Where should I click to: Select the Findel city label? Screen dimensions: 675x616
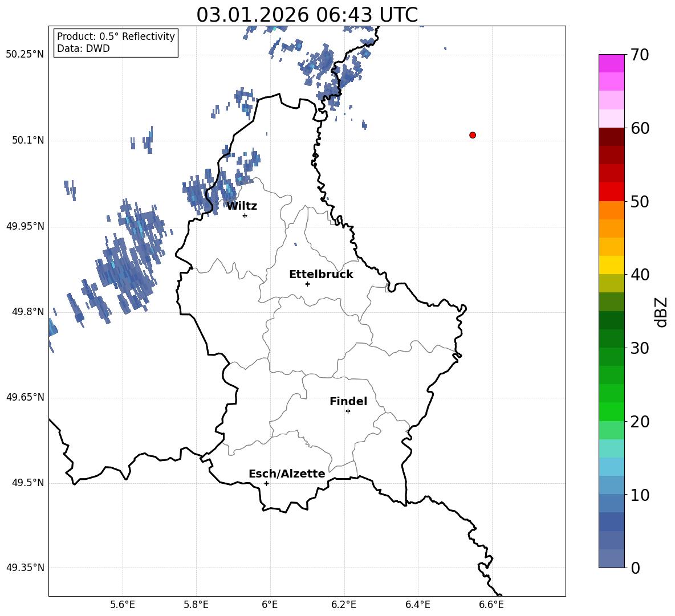pos(348,401)
